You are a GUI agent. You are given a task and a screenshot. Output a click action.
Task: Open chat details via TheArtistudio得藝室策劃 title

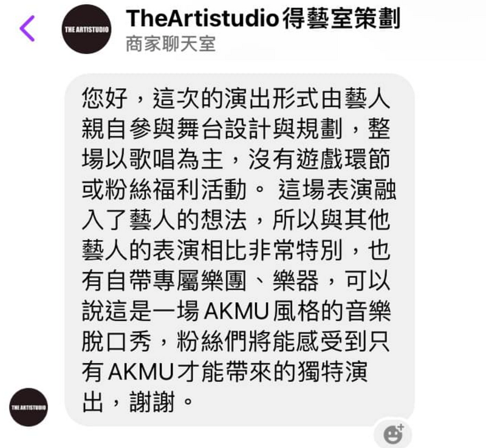click(x=263, y=19)
